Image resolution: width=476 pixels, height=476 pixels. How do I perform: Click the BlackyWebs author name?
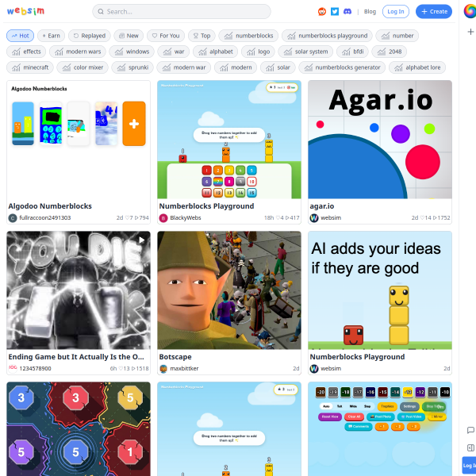click(186, 217)
